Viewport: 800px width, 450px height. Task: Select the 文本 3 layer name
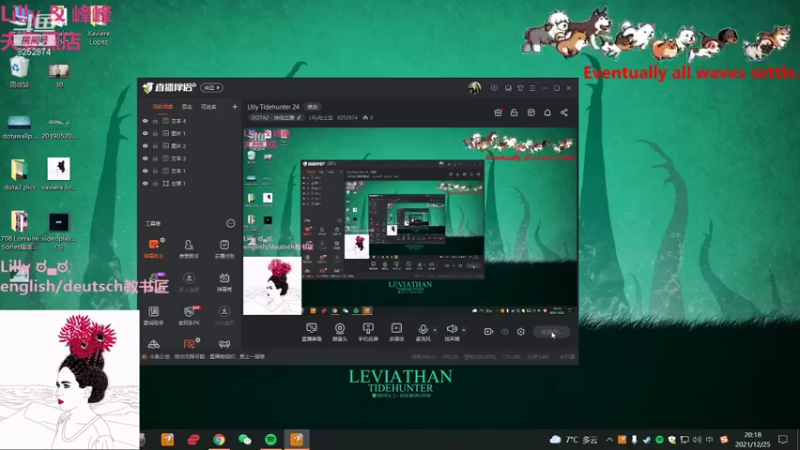click(x=179, y=158)
